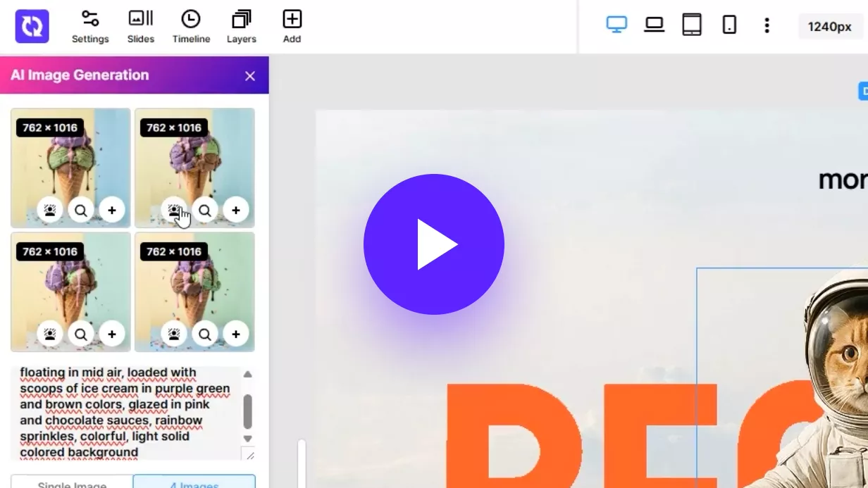Switch to laptop device view
Image resolution: width=868 pixels, height=488 pixels.
point(655,25)
